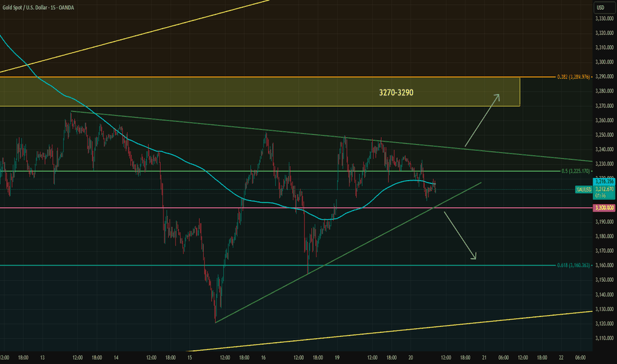Click the 3,320.000 price axis label

[604, 33]
